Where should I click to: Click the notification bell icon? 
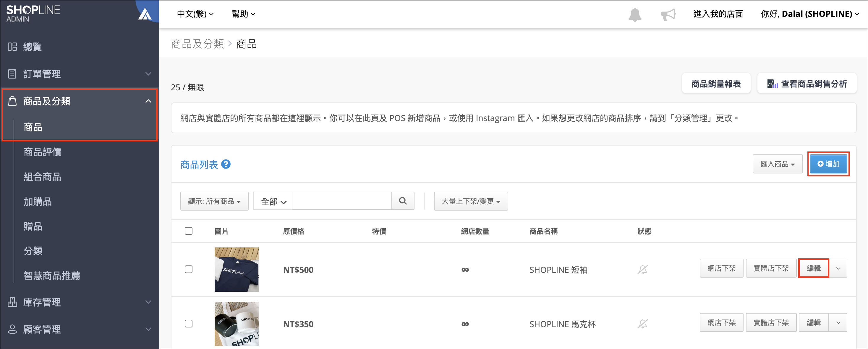[x=635, y=14]
